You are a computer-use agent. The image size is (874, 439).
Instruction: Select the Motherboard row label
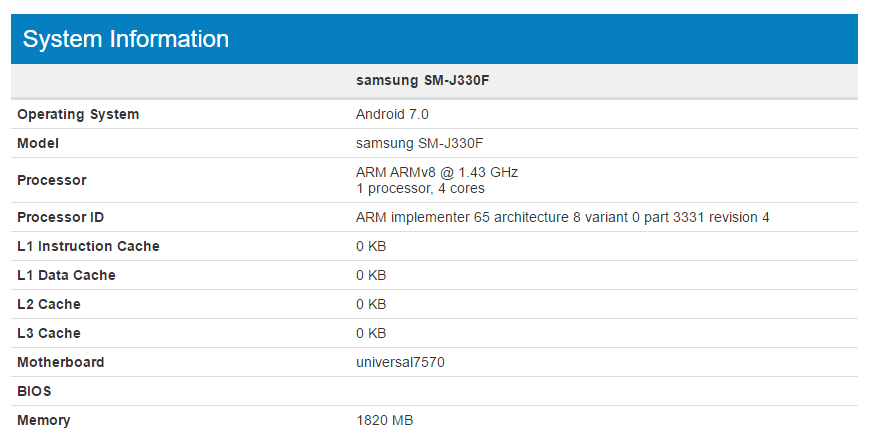pos(61,363)
